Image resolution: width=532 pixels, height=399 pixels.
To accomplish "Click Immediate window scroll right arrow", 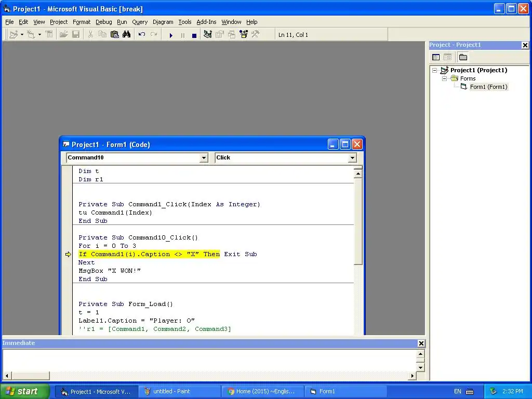I will pyautogui.click(x=412, y=376).
